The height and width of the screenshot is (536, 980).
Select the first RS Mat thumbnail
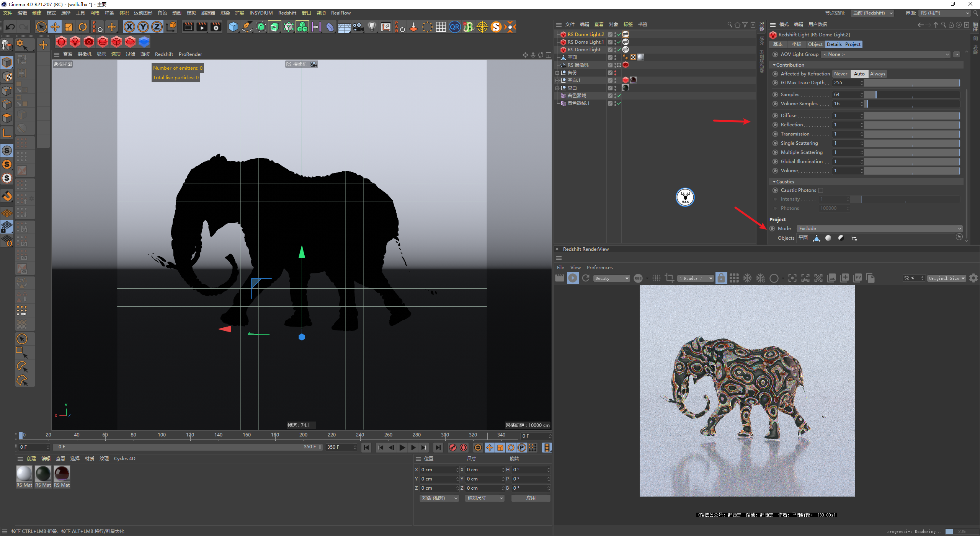(24, 474)
